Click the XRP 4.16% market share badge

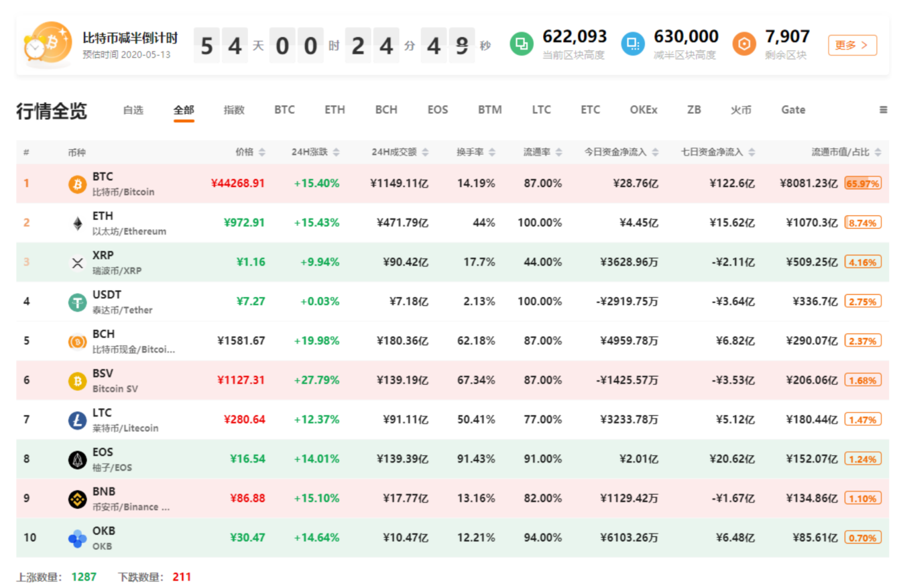[x=863, y=263]
